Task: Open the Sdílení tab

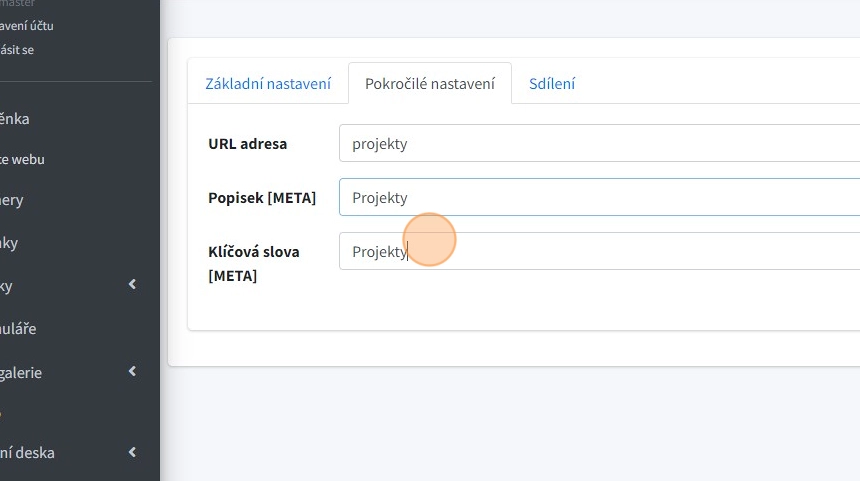Action: (552, 84)
